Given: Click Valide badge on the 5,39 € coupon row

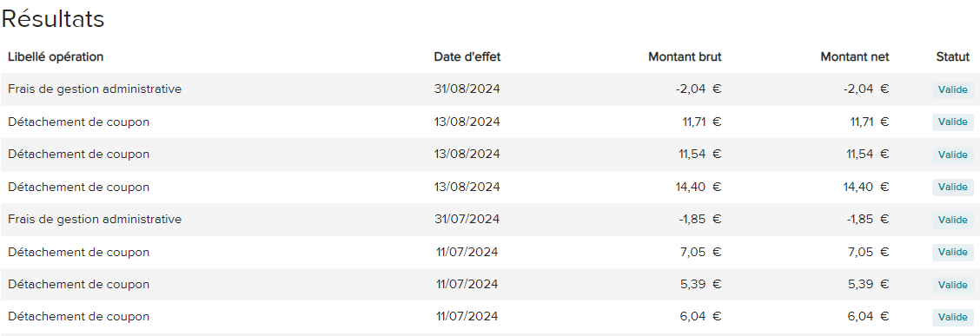Looking at the screenshot, I should click(x=952, y=285).
